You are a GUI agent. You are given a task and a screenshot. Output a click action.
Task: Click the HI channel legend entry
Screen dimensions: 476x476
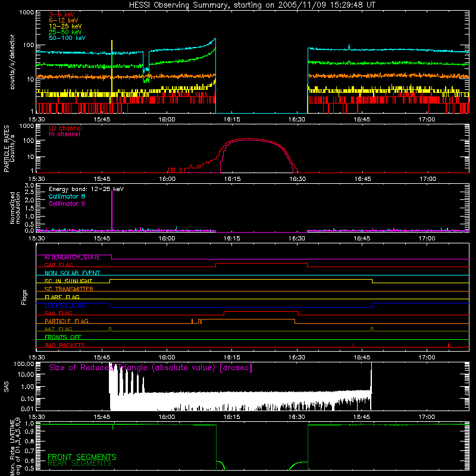64,134
